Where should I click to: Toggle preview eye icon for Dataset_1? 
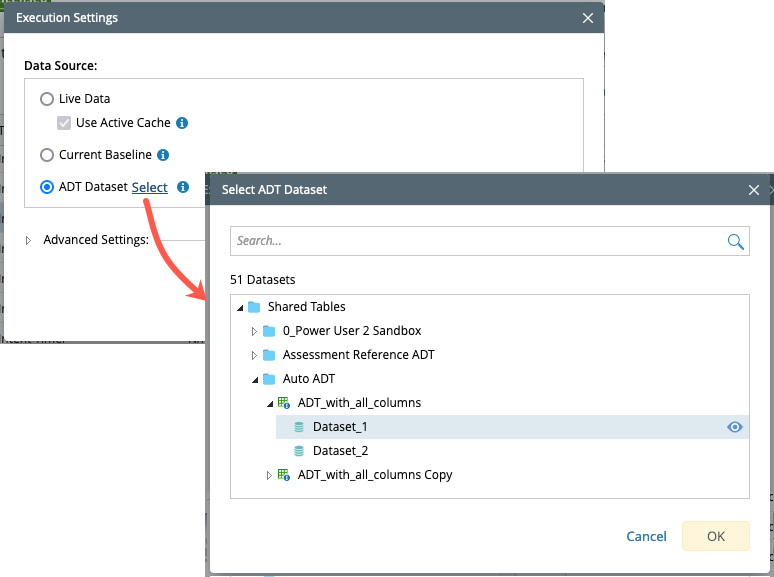click(735, 427)
